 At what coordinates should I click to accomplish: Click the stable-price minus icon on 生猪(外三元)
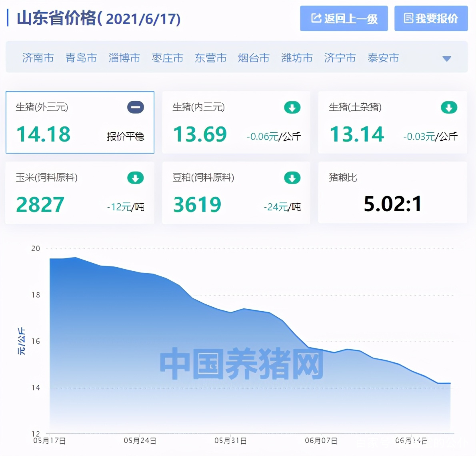(135, 107)
